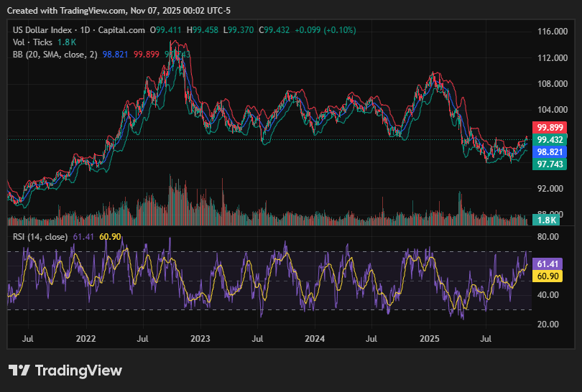Click the 2024 label on time axis
This screenshot has height=392, width=582.
[315, 338]
